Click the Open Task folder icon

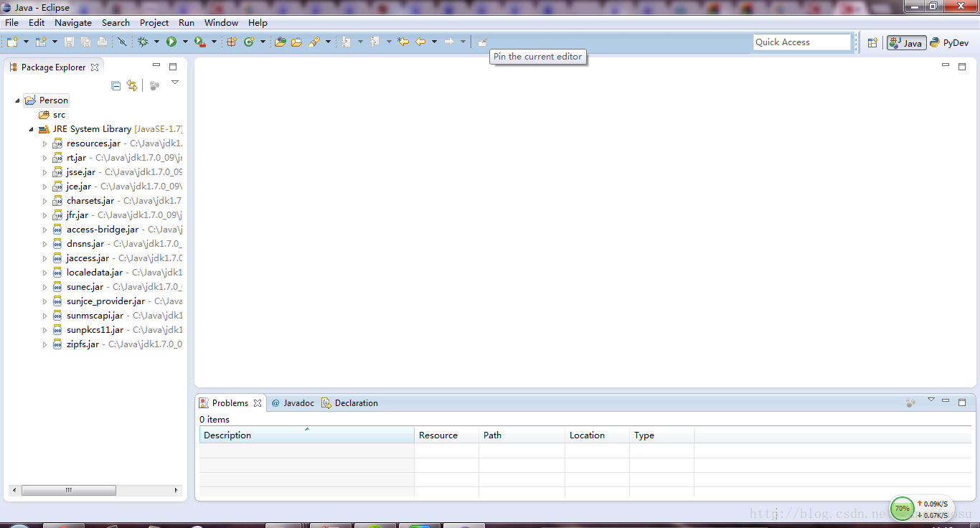click(296, 42)
